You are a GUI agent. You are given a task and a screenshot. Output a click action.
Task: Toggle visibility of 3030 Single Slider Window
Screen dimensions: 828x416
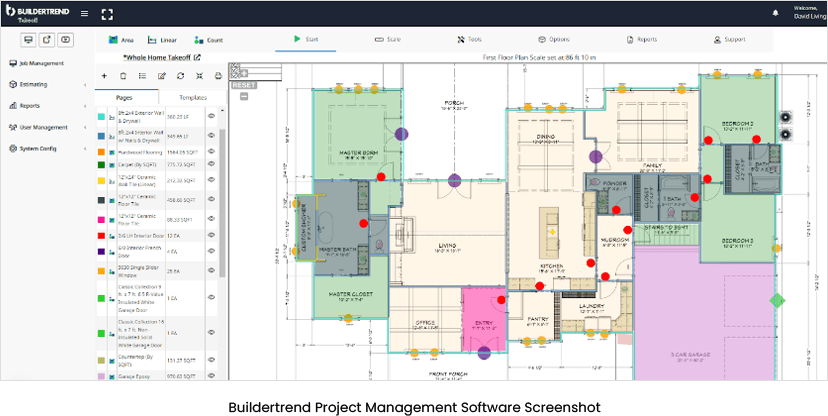point(211,270)
